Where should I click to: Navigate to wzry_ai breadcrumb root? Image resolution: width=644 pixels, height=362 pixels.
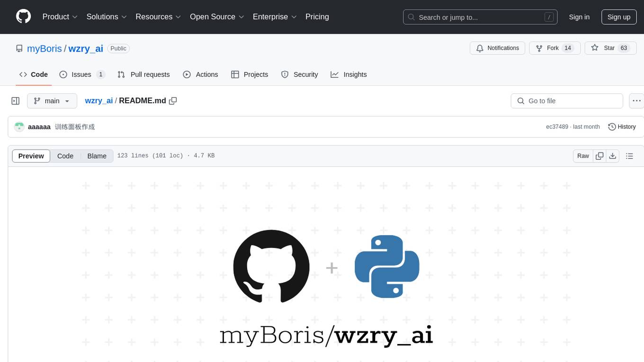[98, 100]
